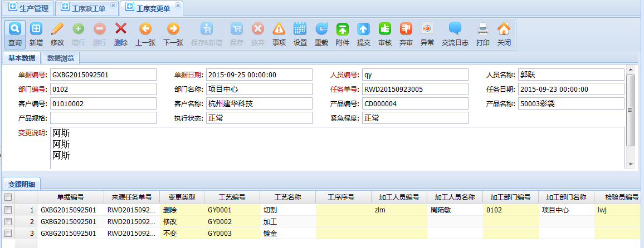Viewport: 644px width, 248px height.
Task: Open the 附件 attachment icon
Action: [343, 29]
